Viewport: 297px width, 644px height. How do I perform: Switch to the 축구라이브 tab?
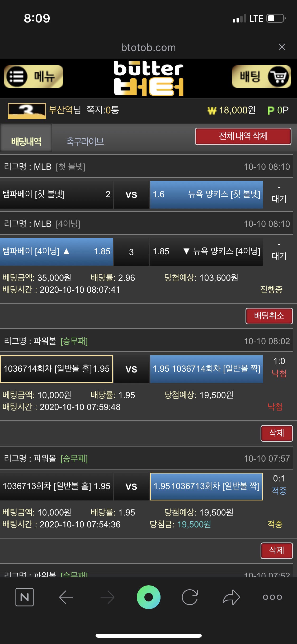tap(85, 141)
